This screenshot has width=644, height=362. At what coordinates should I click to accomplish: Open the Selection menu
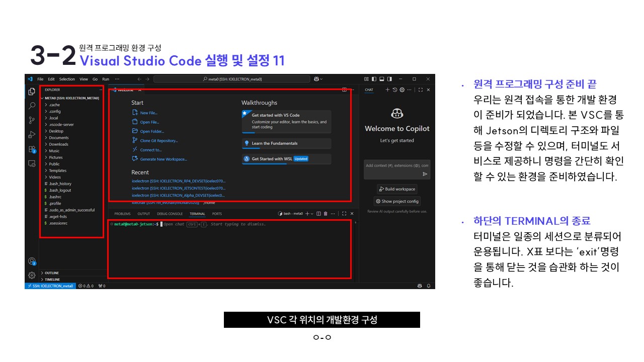(67, 79)
